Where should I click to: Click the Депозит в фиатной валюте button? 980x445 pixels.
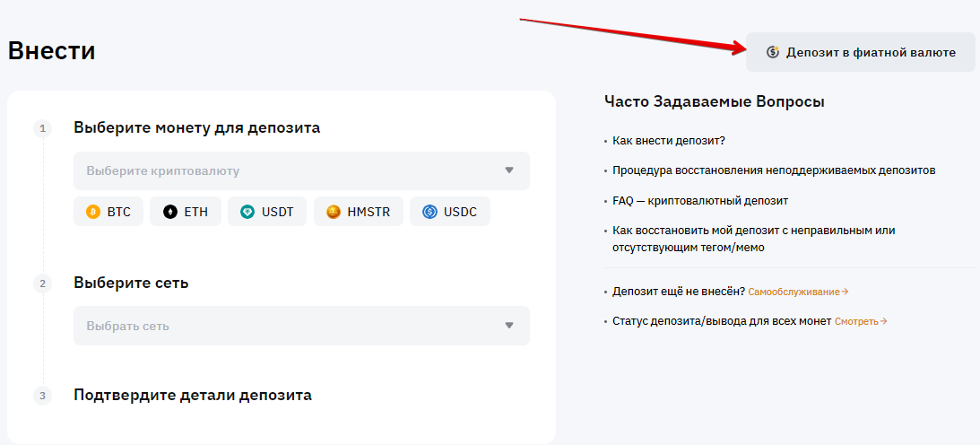(x=860, y=53)
